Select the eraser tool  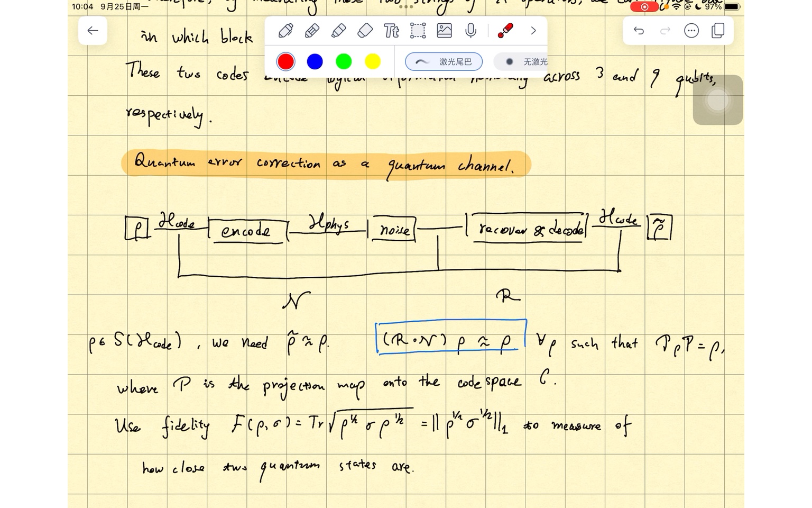click(365, 31)
